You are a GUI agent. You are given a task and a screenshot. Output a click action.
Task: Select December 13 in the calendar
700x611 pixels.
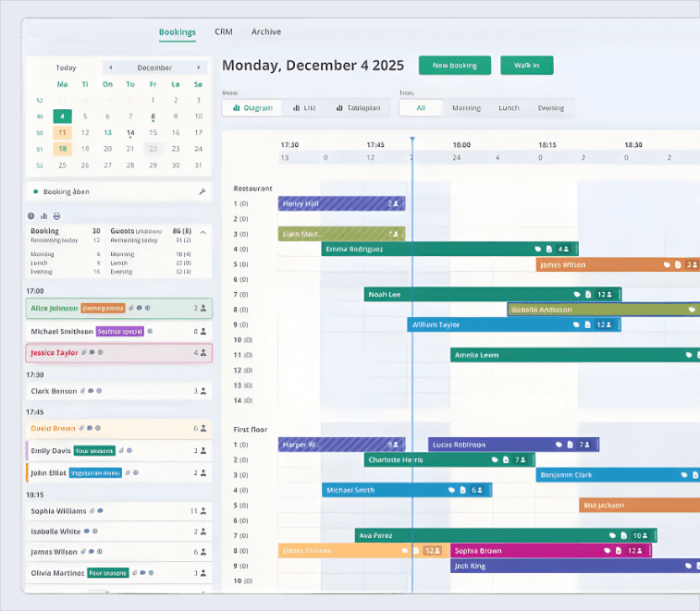pos(107,132)
